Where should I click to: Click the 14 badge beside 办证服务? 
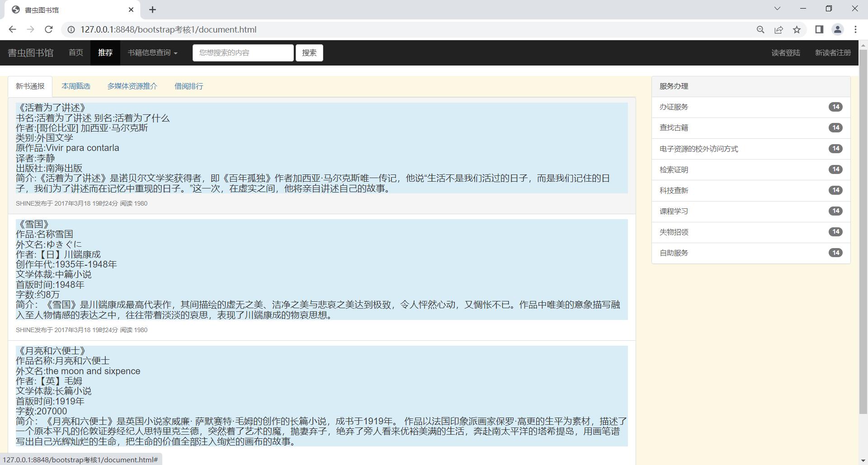pyautogui.click(x=835, y=107)
